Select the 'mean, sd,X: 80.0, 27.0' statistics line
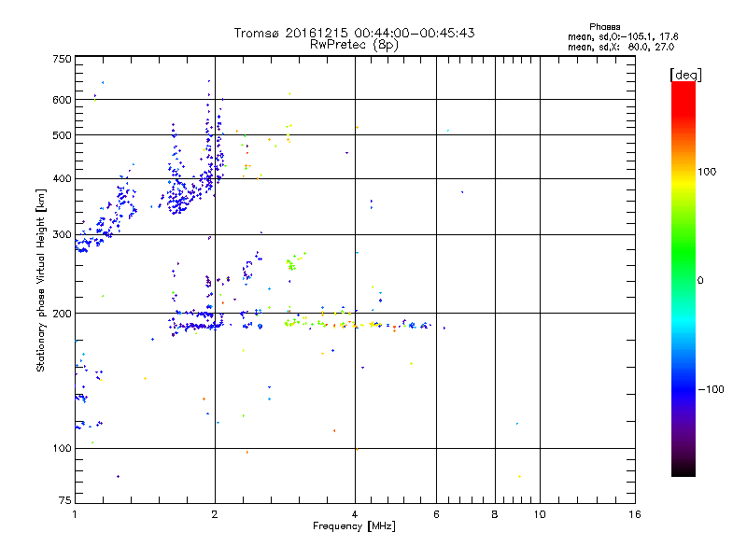Viewport: 747px width, 560px height. pos(621,48)
